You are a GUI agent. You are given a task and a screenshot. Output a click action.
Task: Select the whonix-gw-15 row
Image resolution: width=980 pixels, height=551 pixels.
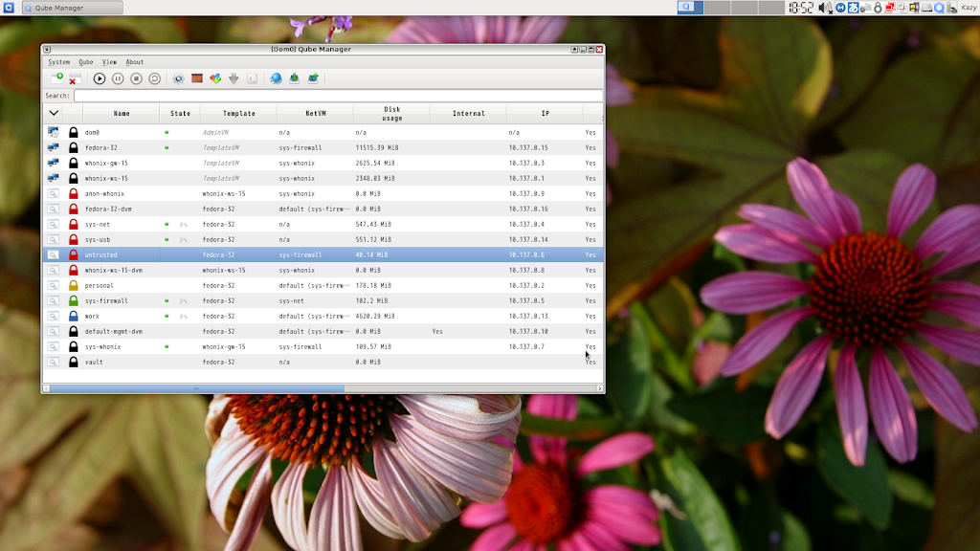point(323,163)
